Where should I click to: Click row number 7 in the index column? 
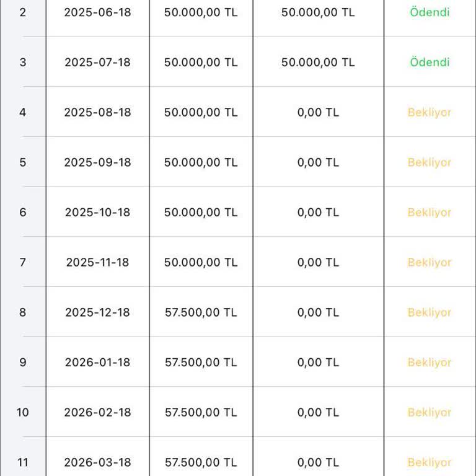pos(23,263)
